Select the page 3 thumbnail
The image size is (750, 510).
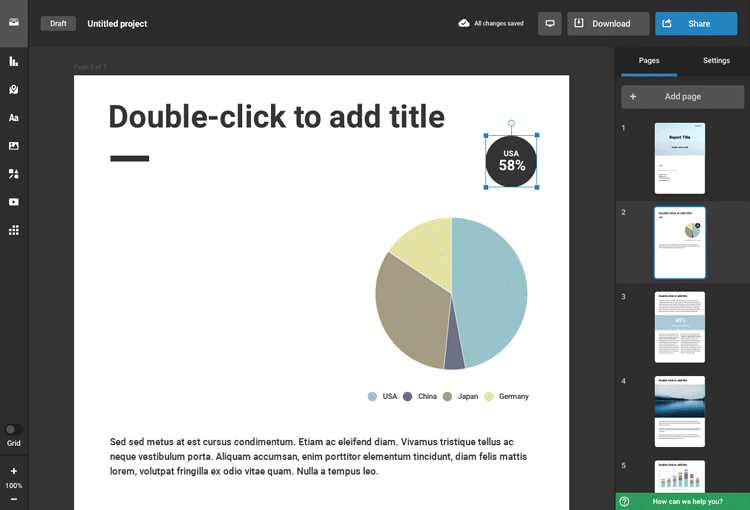point(680,327)
